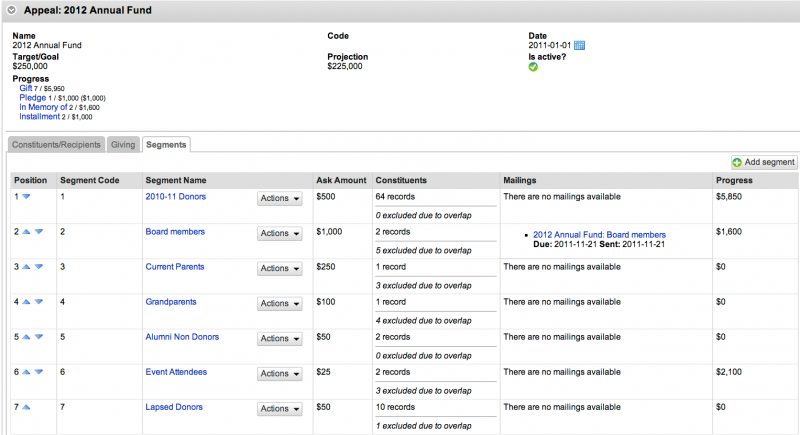Collapse the Appeal: 2012 Annual Fund panel
This screenshot has height=435, width=800.
point(11,10)
